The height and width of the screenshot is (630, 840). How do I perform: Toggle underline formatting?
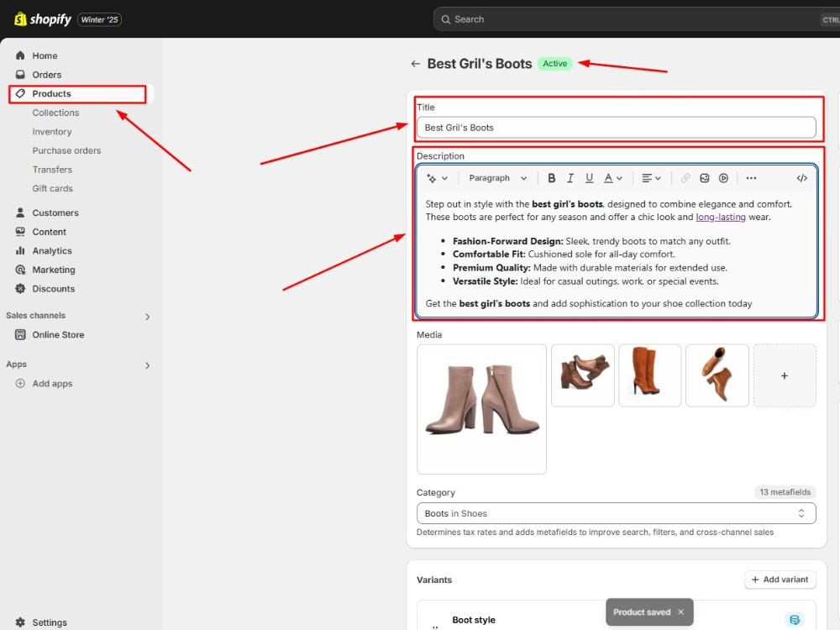click(x=590, y=178)
